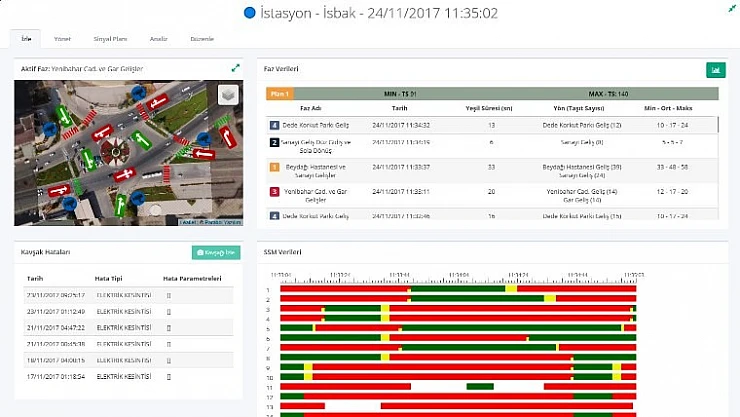Click the green segment in SSM row 11
This screenshot has height=417, width=740.
[x=480, y=386]
